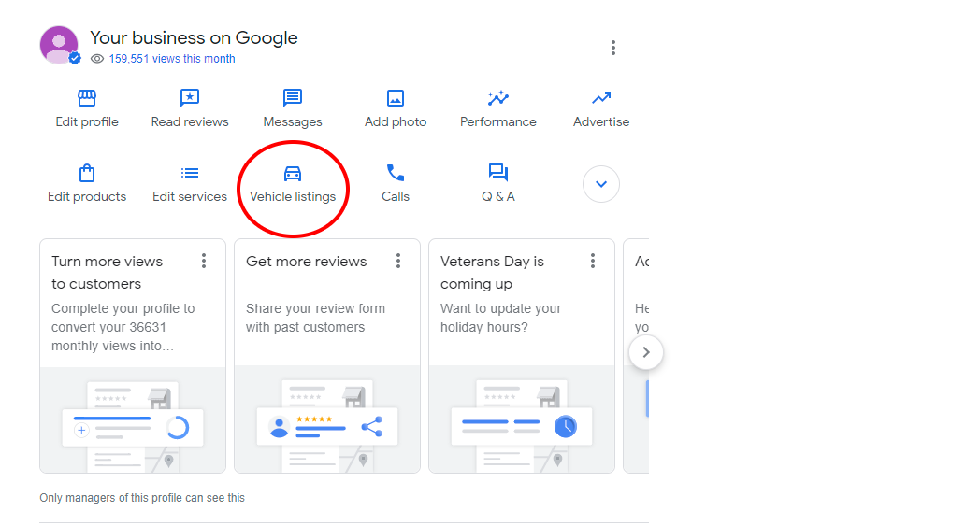Click Turn more views card illustration

point(133,419)
